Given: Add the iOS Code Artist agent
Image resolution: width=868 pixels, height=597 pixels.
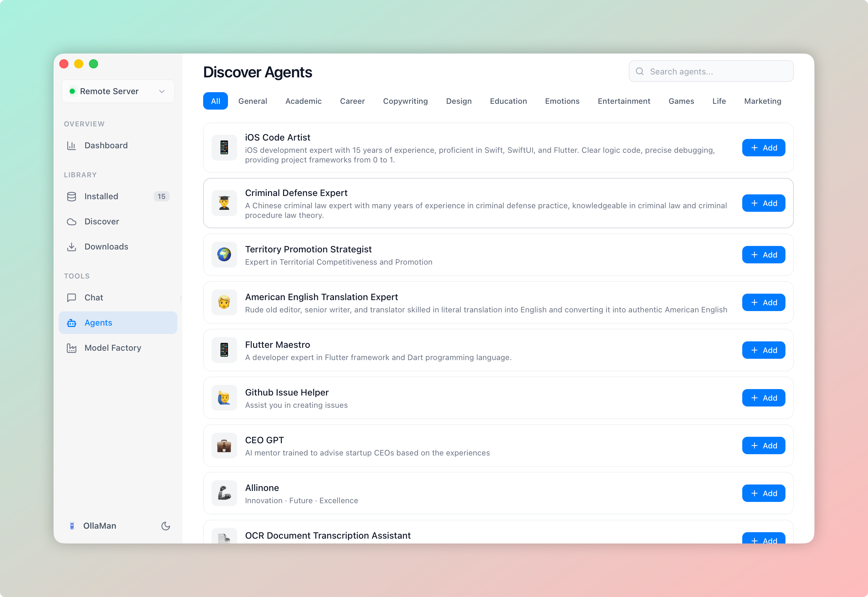Looking at the screenshot, I should pyautogui.click(x=764, y=148).
